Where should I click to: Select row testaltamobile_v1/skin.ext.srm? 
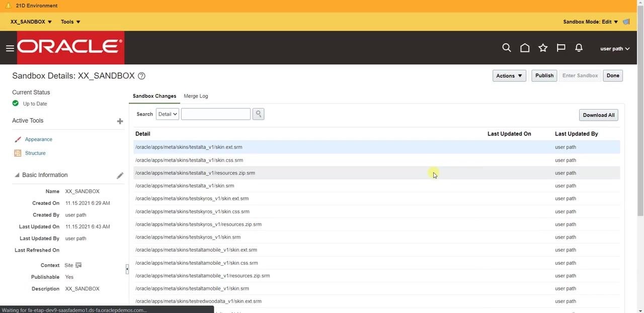[377, 250]
